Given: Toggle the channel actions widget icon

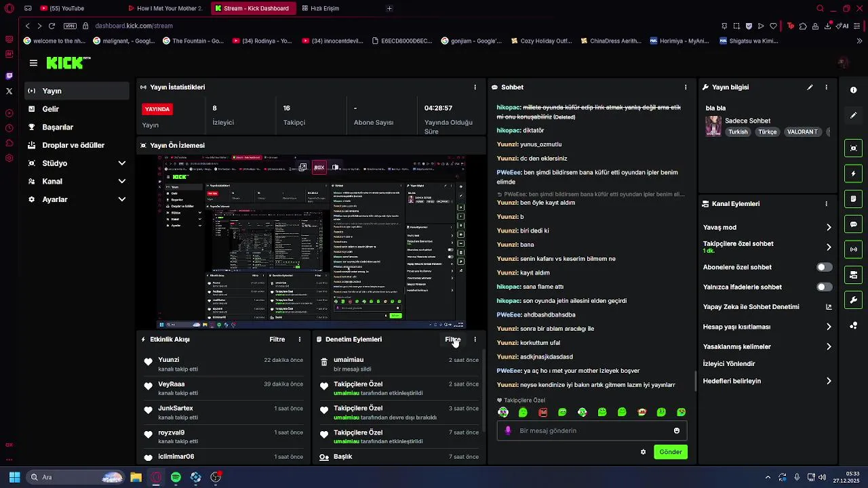Looking at the screenshot, I should pos(853,275).
